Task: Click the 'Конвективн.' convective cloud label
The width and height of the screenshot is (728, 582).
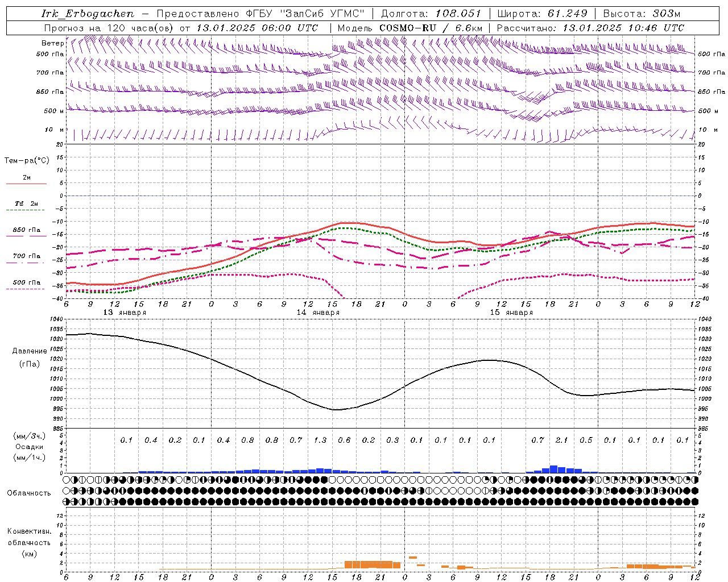Action: pos(29,531)
